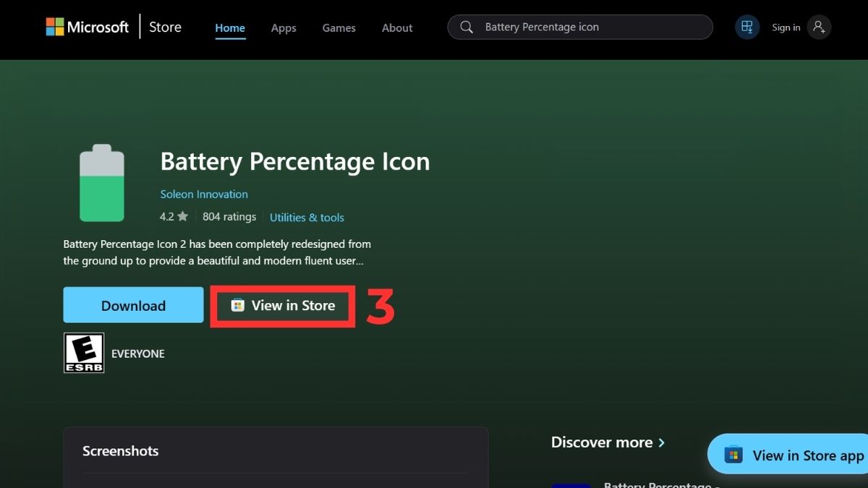Click the ESRB Everyone rating badge

click(x=84, y=353)
